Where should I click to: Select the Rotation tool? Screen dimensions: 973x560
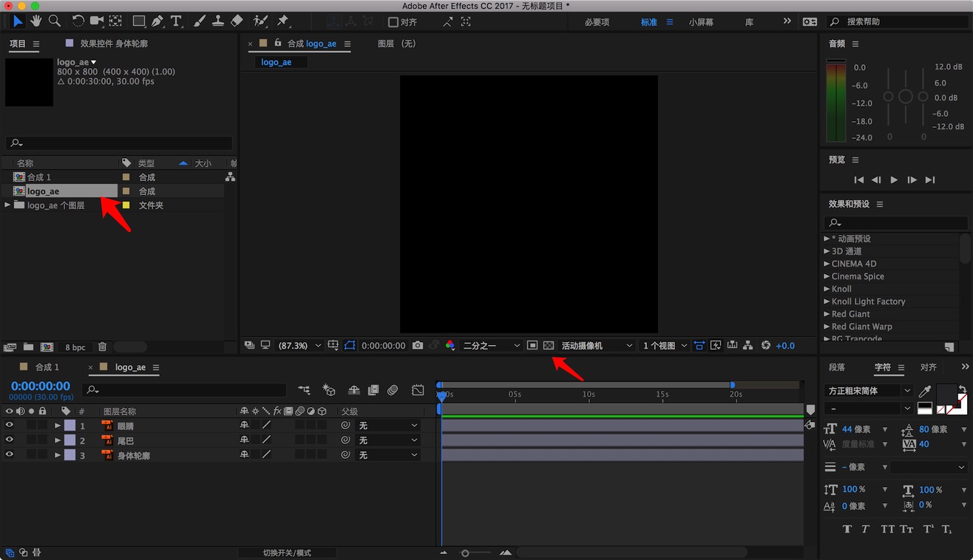[x=78, y=21]
